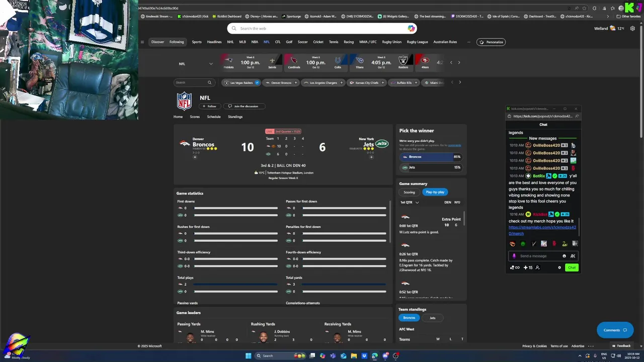
Task: Click the magnifier icon in the web search box
Action: pos(233,29)
